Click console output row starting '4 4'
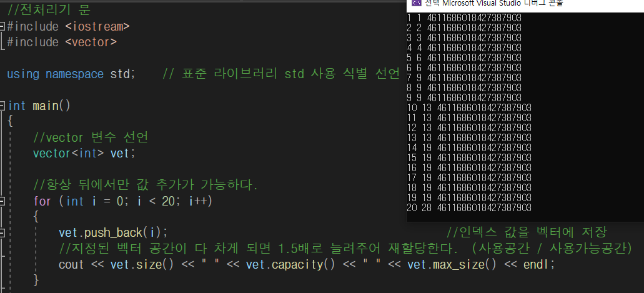This screenshot has height=293, width=644. coord(464,47)
